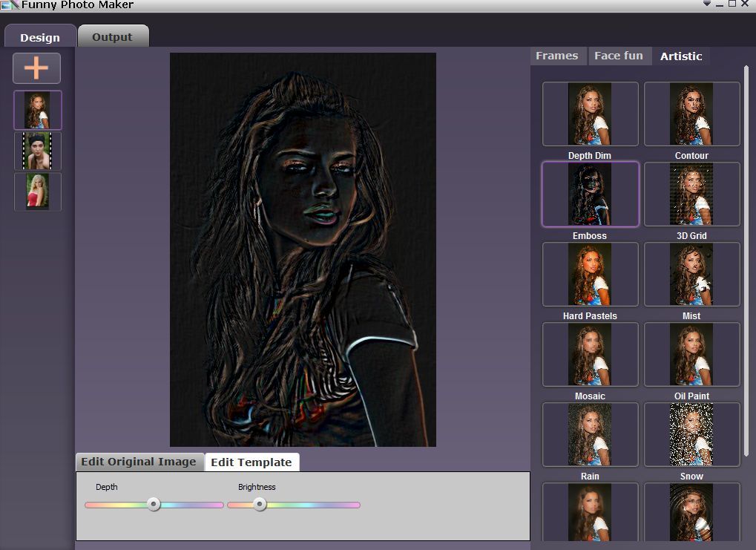This screenshot has height=550, width=756.
Task: Choose the Contour effect thumbnail
Action: 692,114
